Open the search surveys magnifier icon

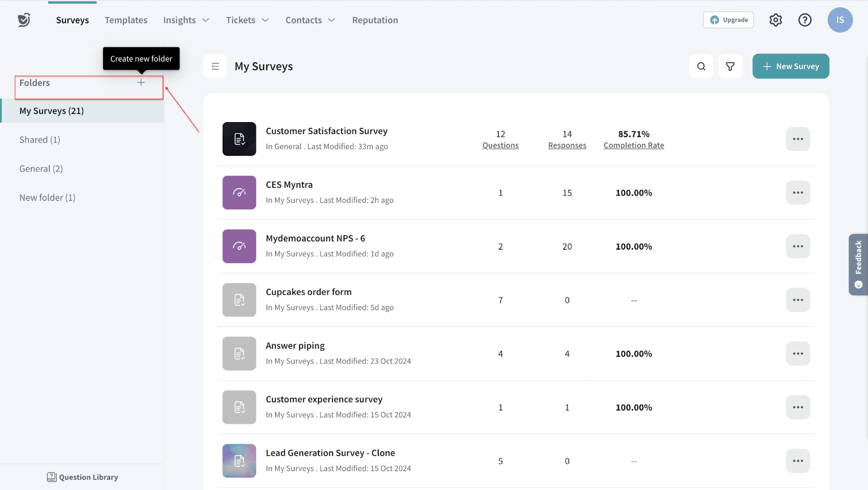701,66
